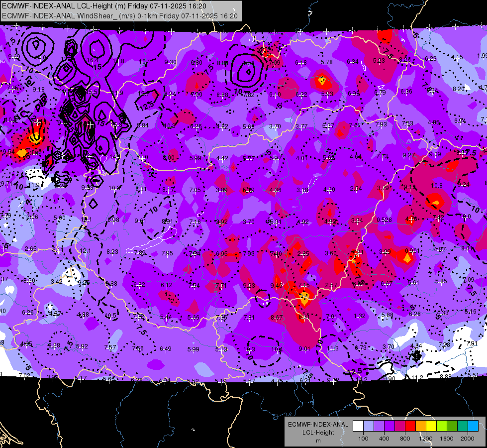
Task: Click the 3.24 wind shear value
Action: (357, 221)
